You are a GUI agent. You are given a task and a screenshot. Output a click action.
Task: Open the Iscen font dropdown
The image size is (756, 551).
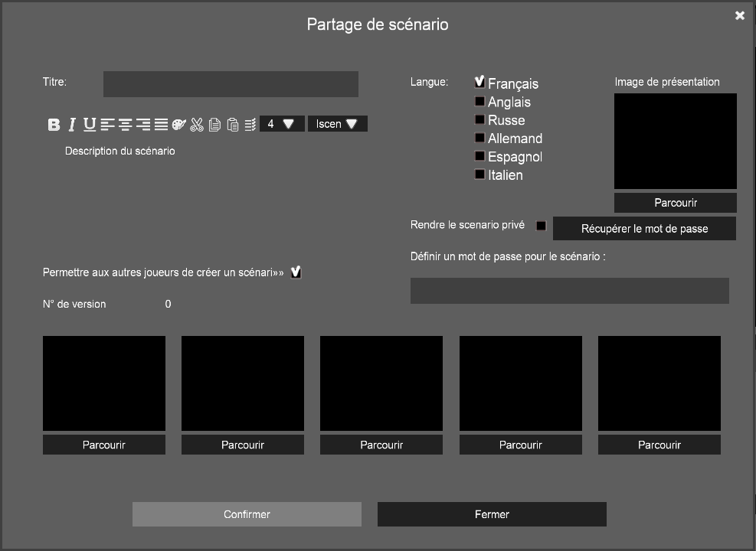pyautogui.click(x=338, y=124)
